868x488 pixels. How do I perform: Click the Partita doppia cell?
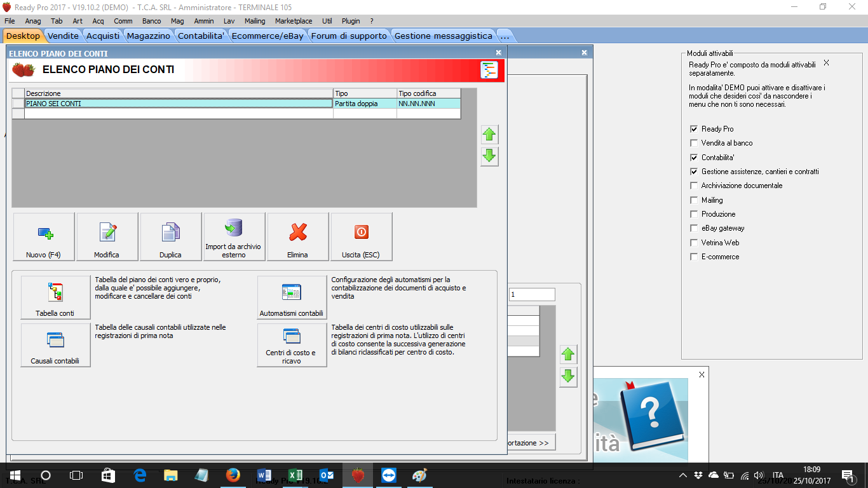pyautogui.click(x=365, y=104)
